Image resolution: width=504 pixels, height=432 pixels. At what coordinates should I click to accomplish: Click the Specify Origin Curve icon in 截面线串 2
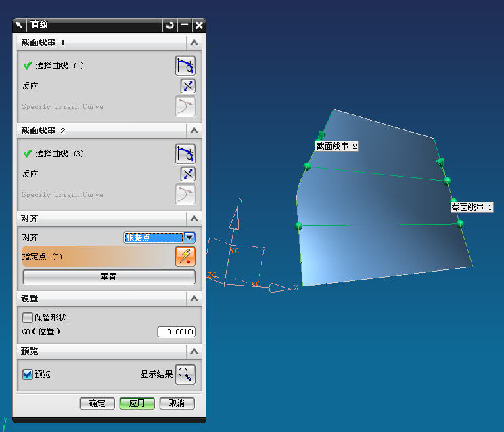185,194
